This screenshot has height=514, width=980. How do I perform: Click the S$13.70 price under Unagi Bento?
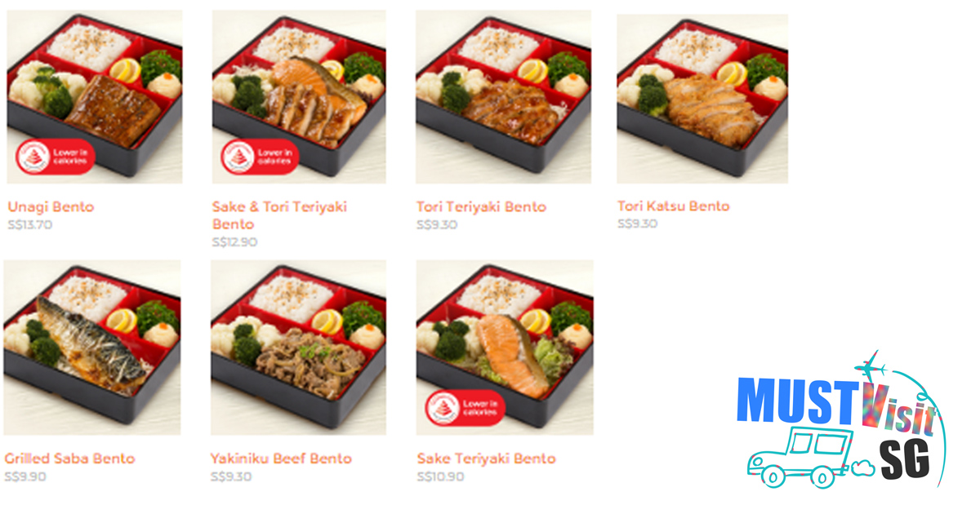pyautogui.click(x=30, y=224)
